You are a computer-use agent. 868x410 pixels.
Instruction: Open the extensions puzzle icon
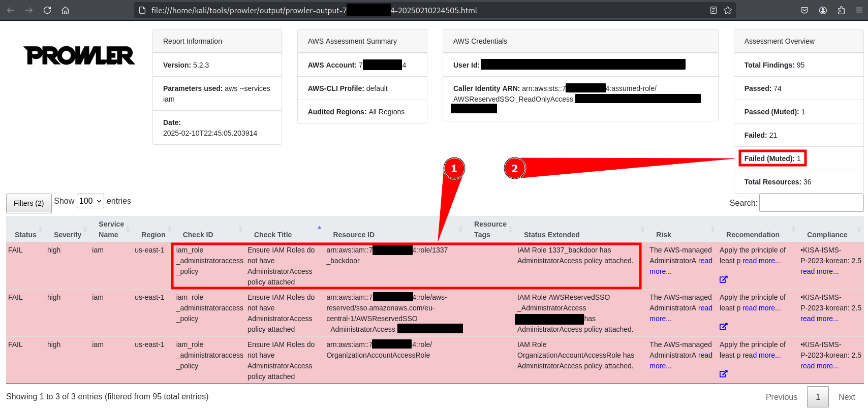841,10
